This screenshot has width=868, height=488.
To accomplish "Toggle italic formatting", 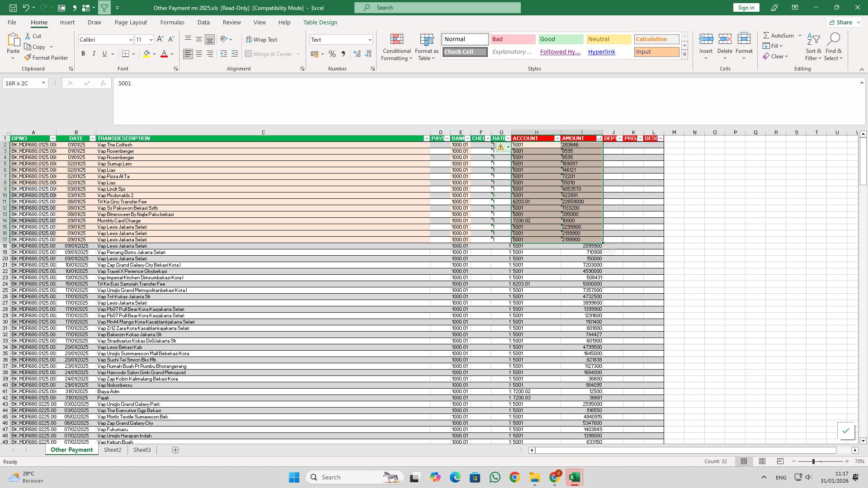I will (94, 53).
